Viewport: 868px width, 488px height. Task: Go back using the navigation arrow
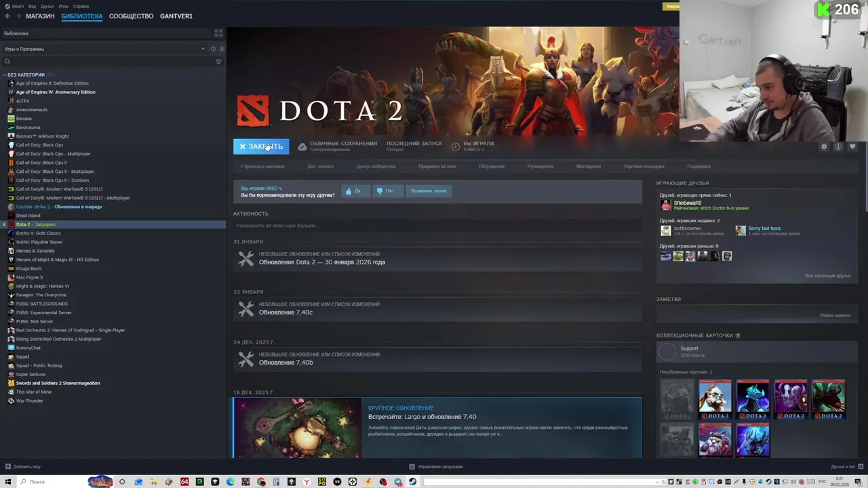[x=7, y=16]
